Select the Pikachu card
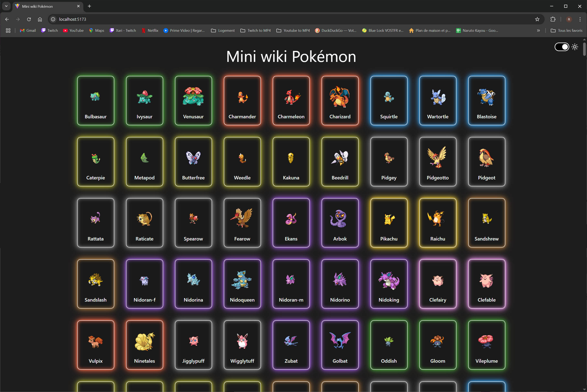The image size is (587, 392). point(388,223)
